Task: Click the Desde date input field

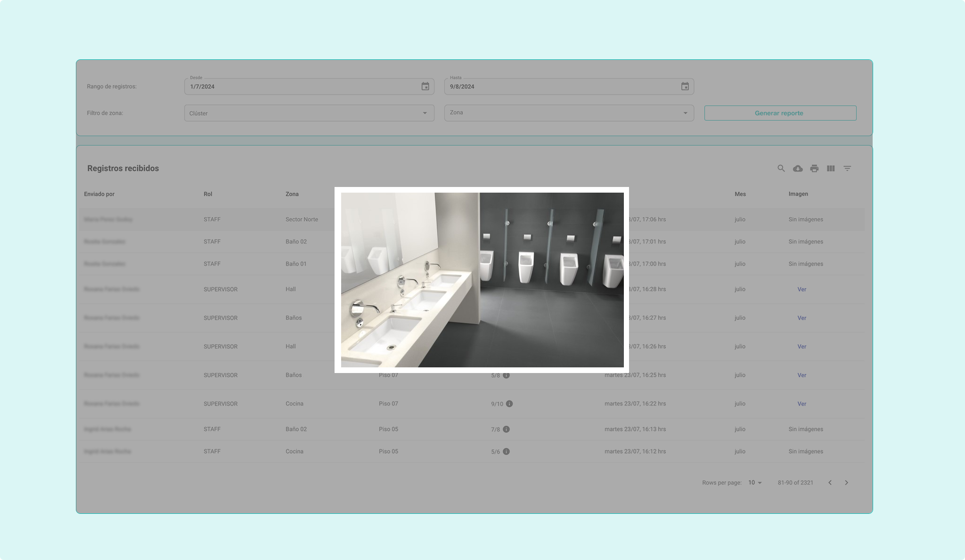Action: coord(302,87)
